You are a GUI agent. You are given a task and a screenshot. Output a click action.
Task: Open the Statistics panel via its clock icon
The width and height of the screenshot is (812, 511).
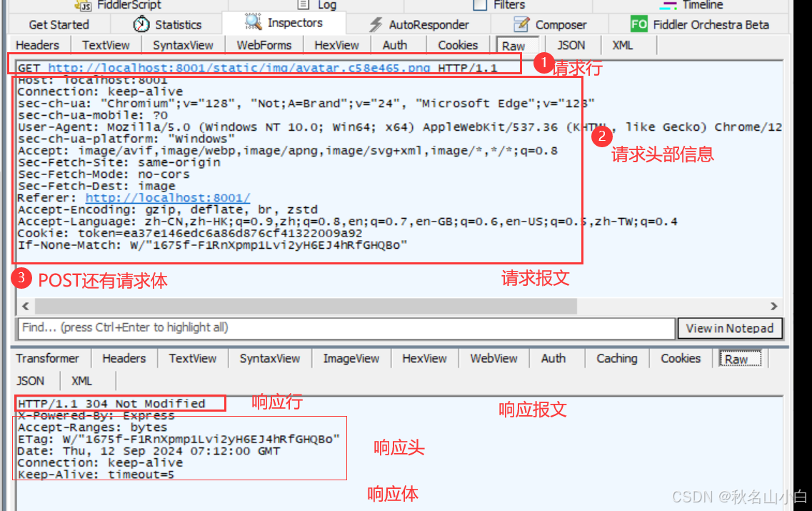click(x=141, y=24)
